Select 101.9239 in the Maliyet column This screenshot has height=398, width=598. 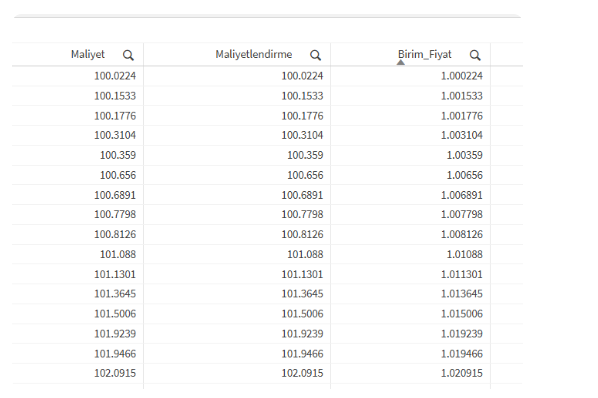point(115,334)
